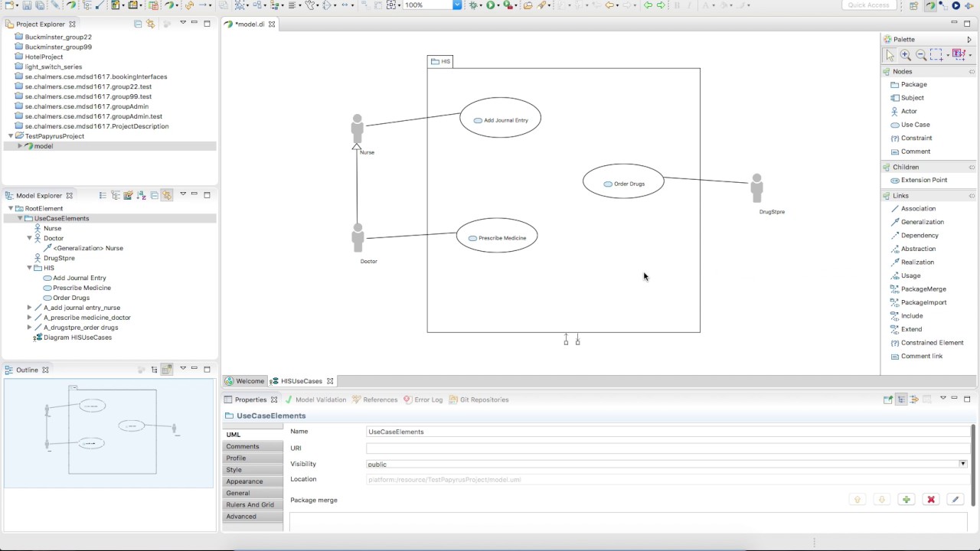The image size is (980, 551).
Task: Click the Outline diagram thumbnail
Action: pos(109,433)
